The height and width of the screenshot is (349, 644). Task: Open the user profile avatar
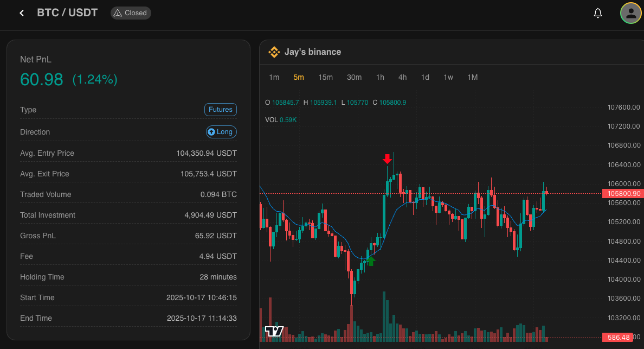tap(630, 14)
